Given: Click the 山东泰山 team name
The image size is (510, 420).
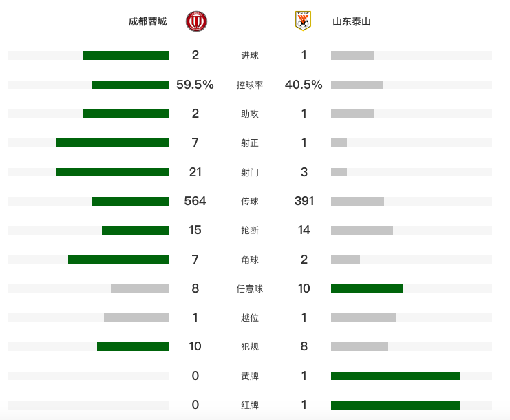Looking at the screenshot, I should 352,21.
